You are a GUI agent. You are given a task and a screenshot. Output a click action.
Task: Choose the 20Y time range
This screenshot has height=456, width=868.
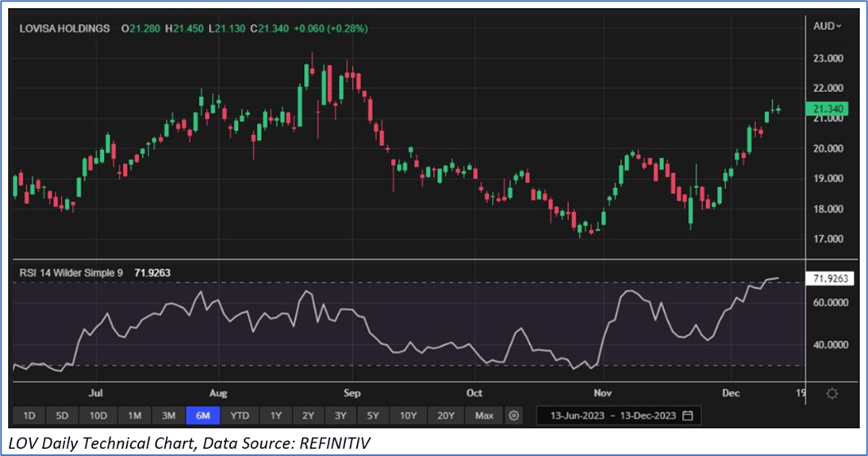[446, 416]
